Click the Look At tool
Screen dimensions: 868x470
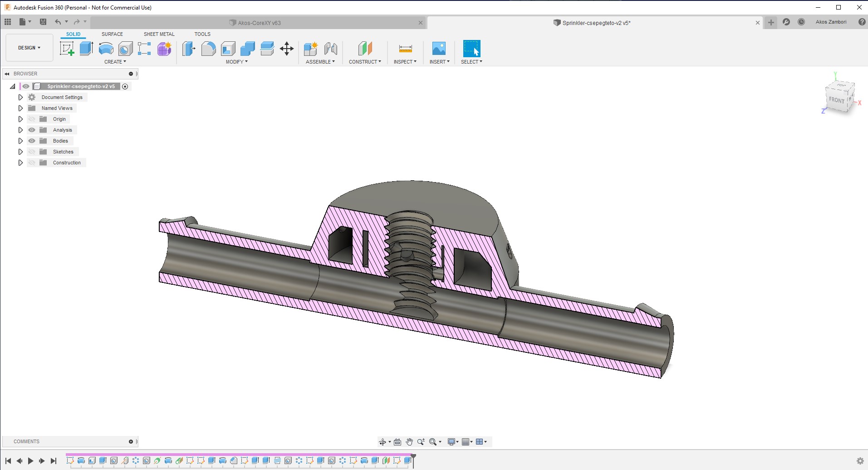[397, 442]
